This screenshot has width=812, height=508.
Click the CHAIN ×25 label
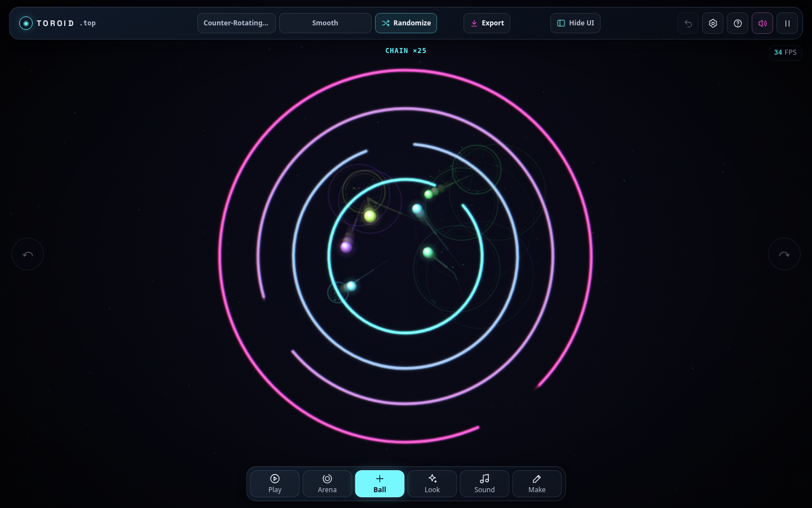(x=406, y=51)
